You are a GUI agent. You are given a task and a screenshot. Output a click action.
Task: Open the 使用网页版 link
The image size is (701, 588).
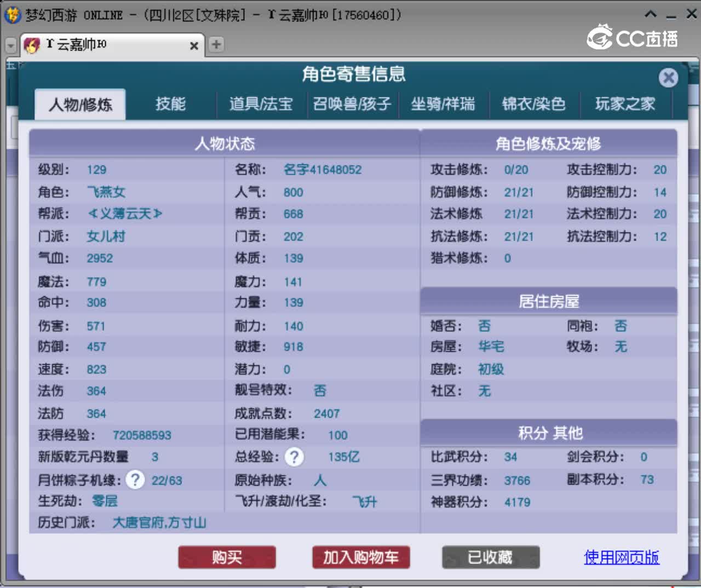click(x=622, y=557)
